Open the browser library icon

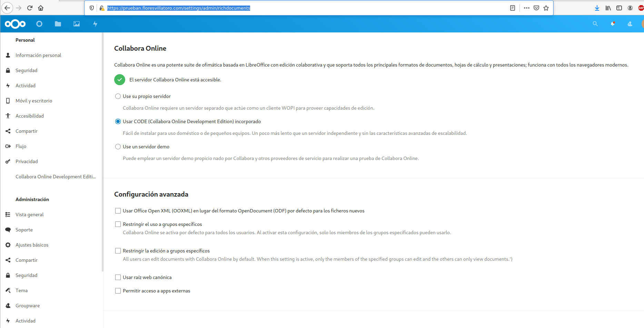point(608,8)
